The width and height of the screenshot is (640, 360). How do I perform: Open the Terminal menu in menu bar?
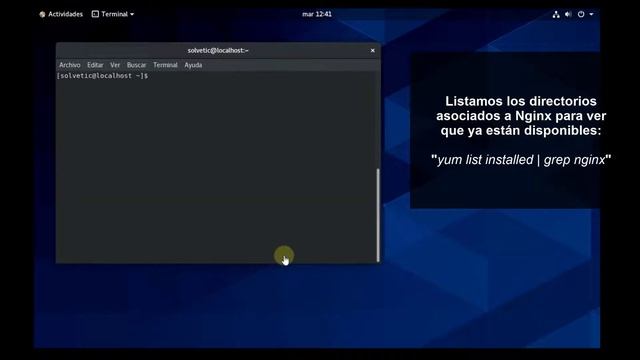[x=165, y=65]
